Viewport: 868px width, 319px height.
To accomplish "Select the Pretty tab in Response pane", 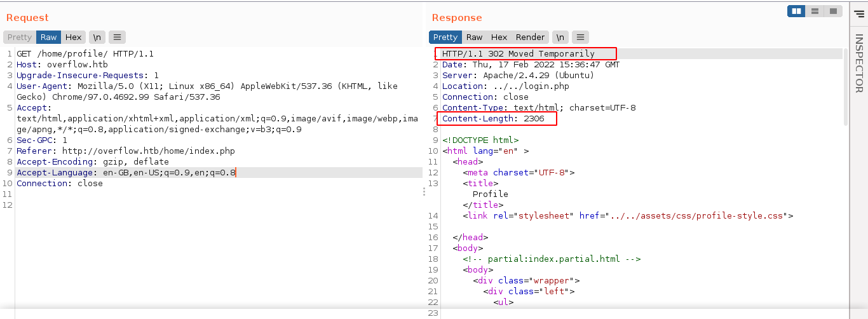I will pyautogui.click(x=445, y=37).
